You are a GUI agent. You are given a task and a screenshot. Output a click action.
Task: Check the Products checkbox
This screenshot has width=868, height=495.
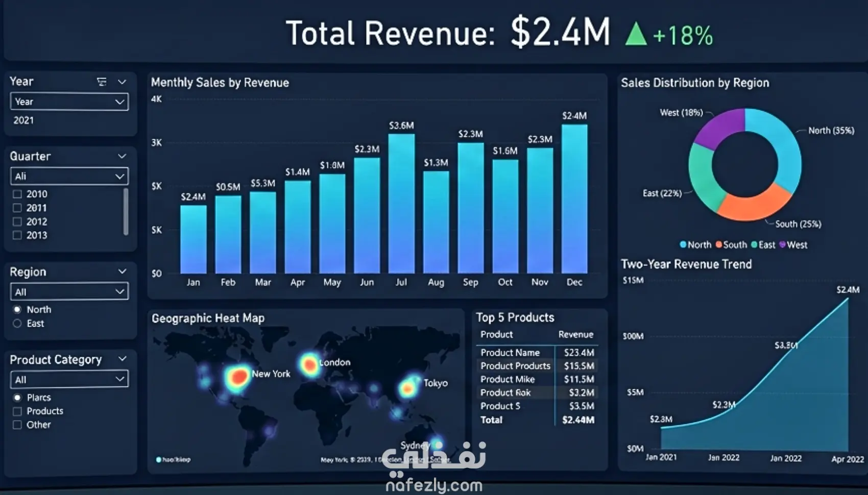click(17, 411)
